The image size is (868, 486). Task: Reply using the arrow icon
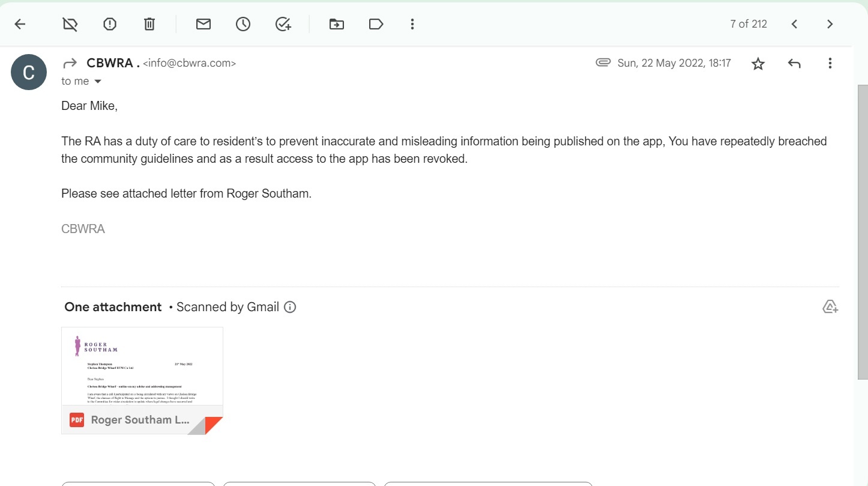794,63
